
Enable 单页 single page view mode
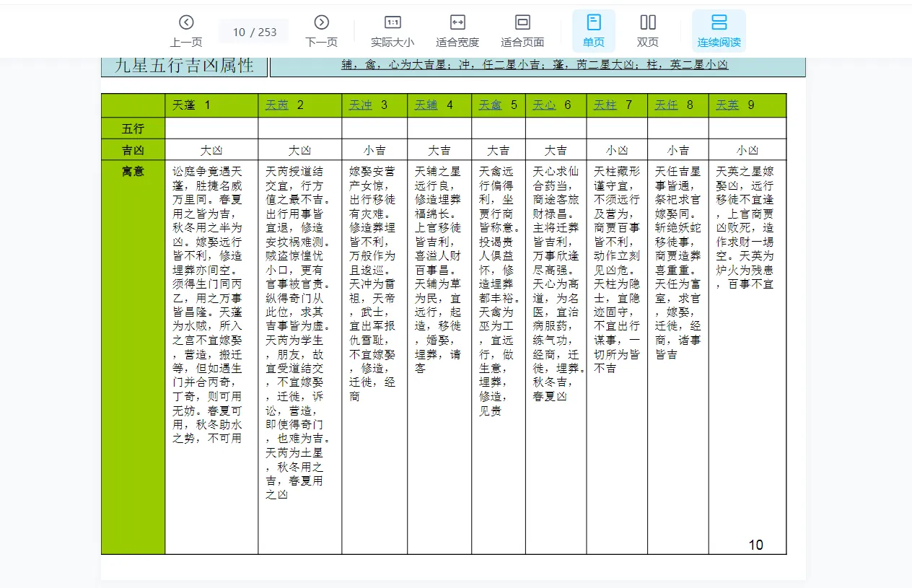click(x=593, y=22)
